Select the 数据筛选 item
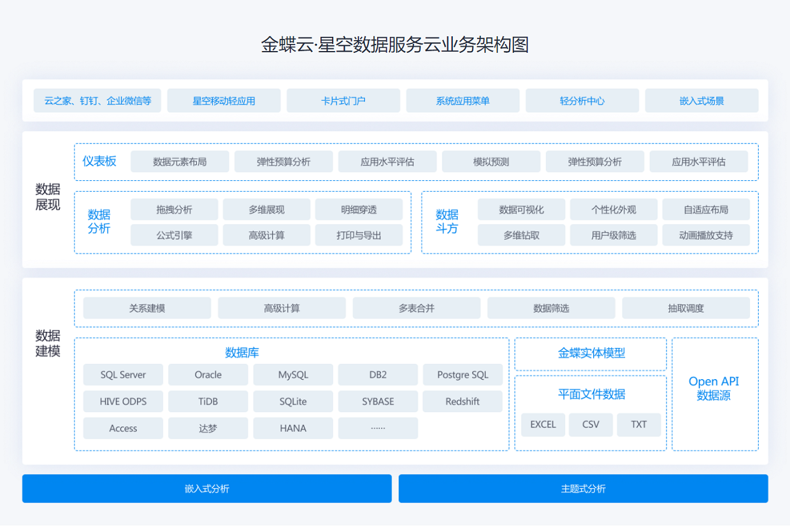The width and height of the screenshot is (790, 532). (x=551, y=308)
